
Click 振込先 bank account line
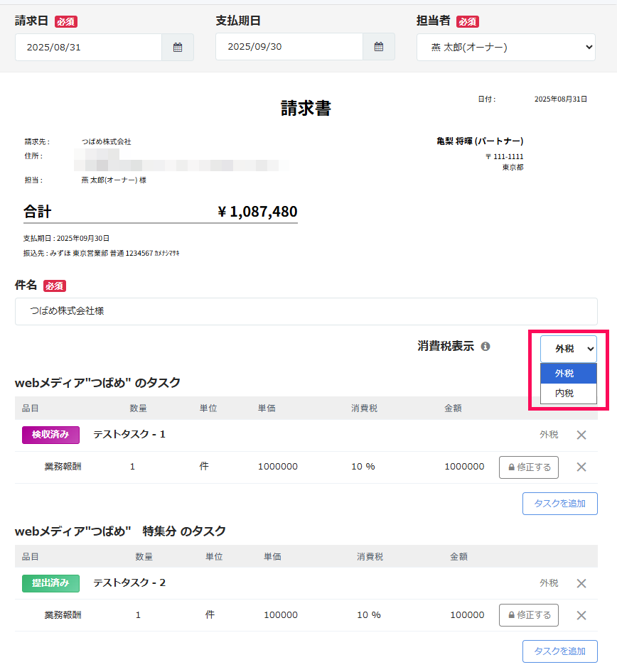101,254
